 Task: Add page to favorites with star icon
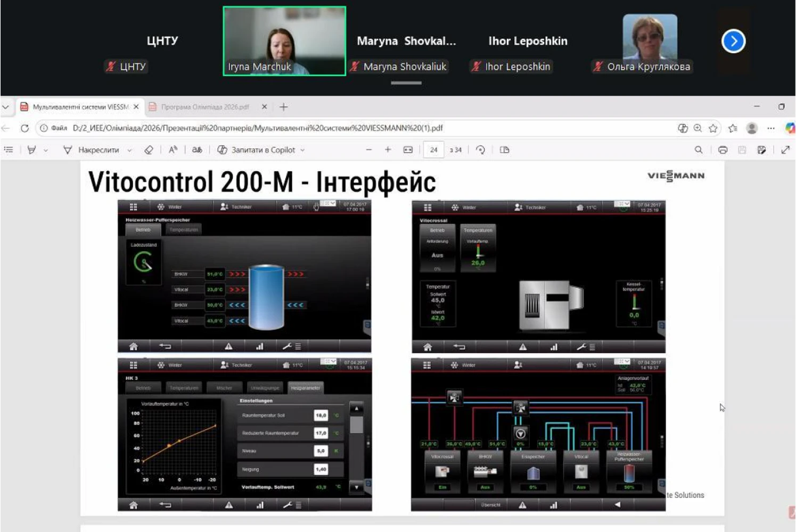713,128
